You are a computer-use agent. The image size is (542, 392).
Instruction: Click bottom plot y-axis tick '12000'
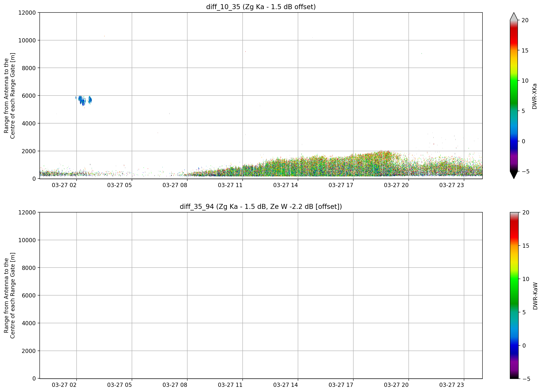point(27,212)
